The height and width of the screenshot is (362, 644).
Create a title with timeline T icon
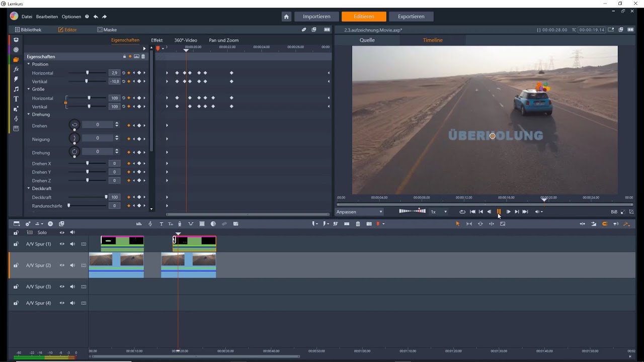(162, 224)
